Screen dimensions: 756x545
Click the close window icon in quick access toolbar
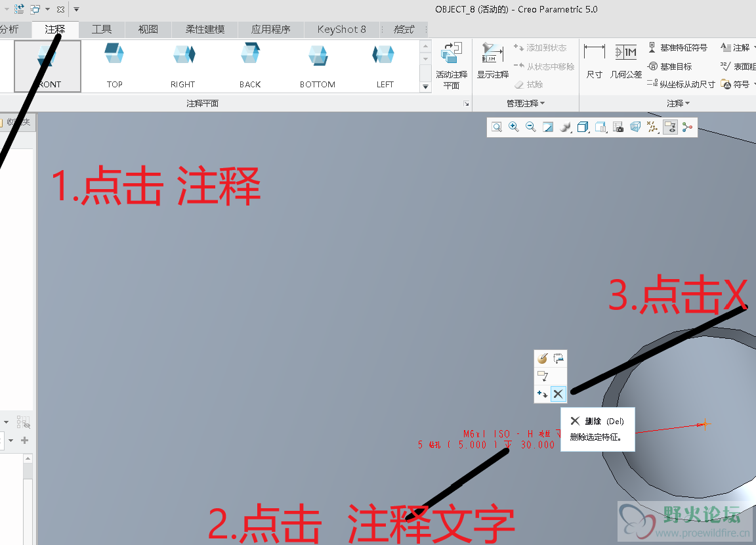tap(61, 9)
